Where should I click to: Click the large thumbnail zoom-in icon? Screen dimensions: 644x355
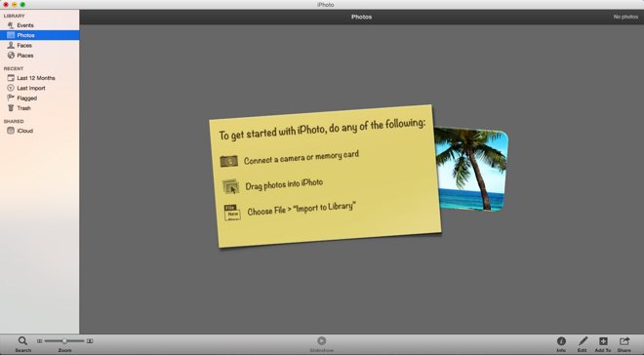point(90,341)
